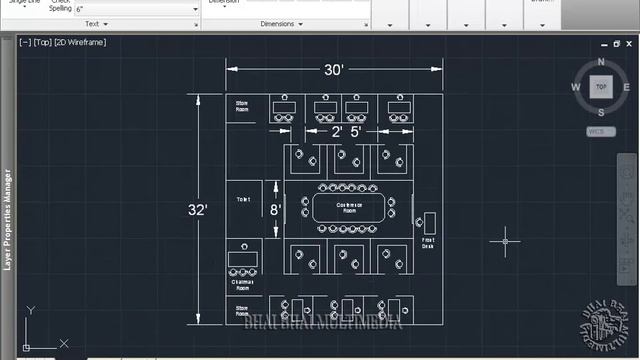Select the Toilet room label
640x360 pixels.
point(243,199)
